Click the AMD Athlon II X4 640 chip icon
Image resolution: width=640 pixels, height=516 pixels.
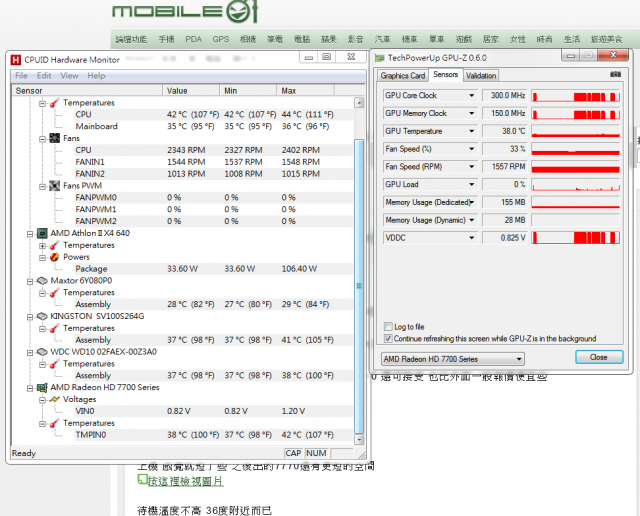coord(42,233)
